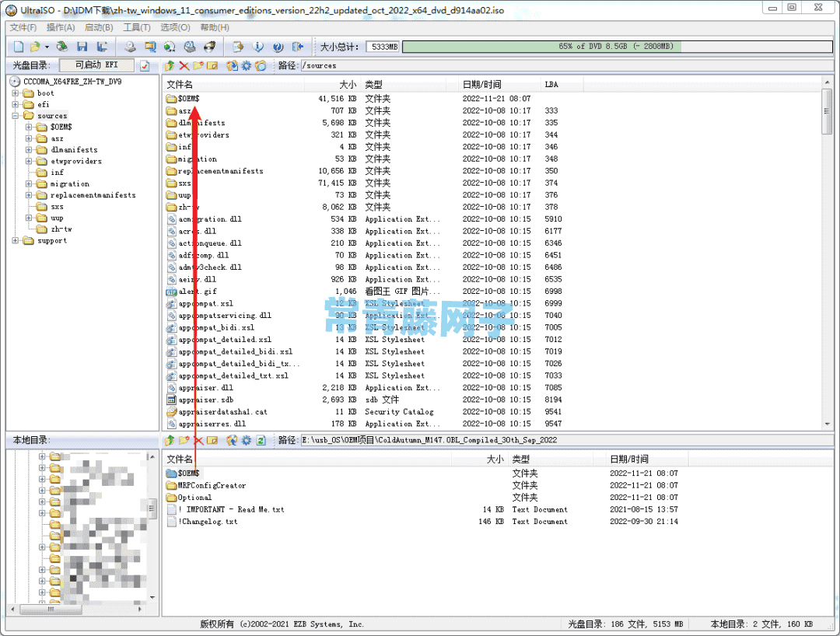Screen dimensions: 840x636
Task: Select the zh-tw folder in the disc tree
Action: [x=61, y=229]
